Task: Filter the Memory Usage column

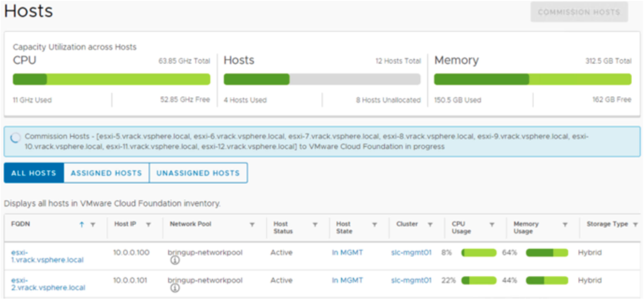Action: coord(565,224)
